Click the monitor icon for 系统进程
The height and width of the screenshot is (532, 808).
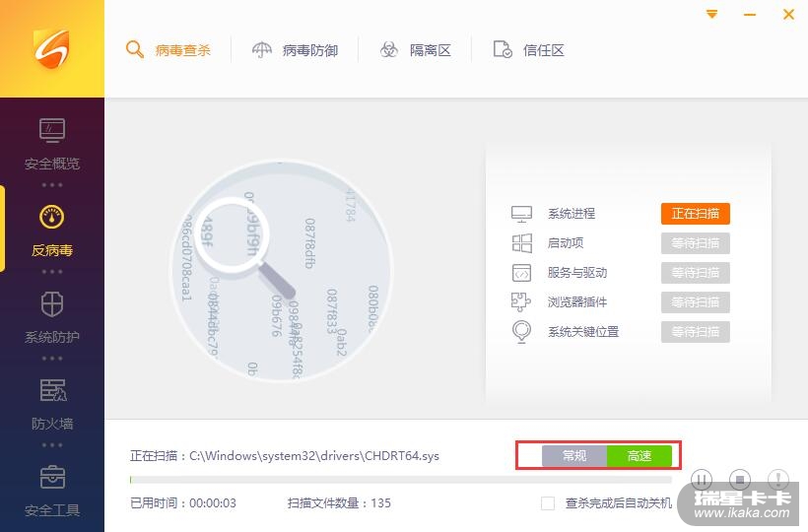pyautogui.click(x=521, y=214)
